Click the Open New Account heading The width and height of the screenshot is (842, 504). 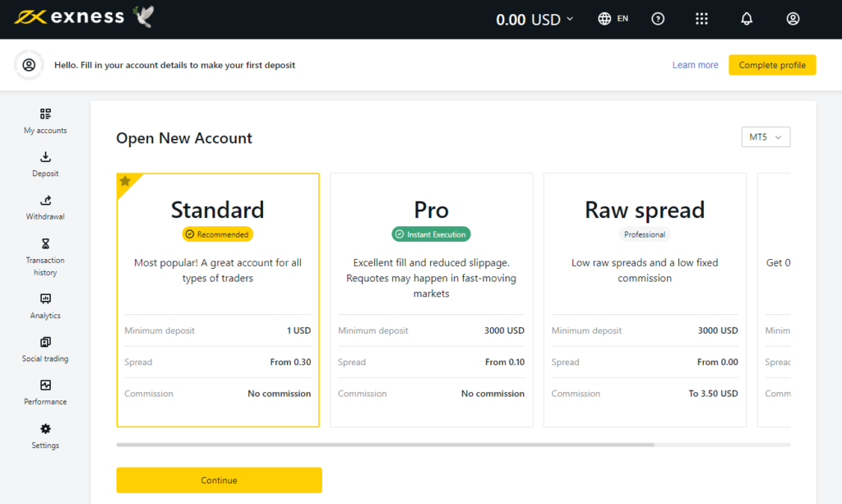(184, 138)
